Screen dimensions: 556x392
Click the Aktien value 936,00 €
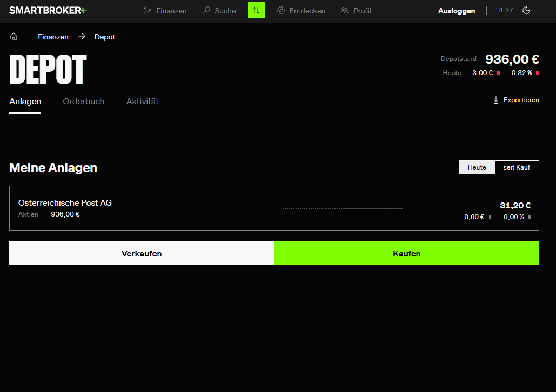pos(65,214)
